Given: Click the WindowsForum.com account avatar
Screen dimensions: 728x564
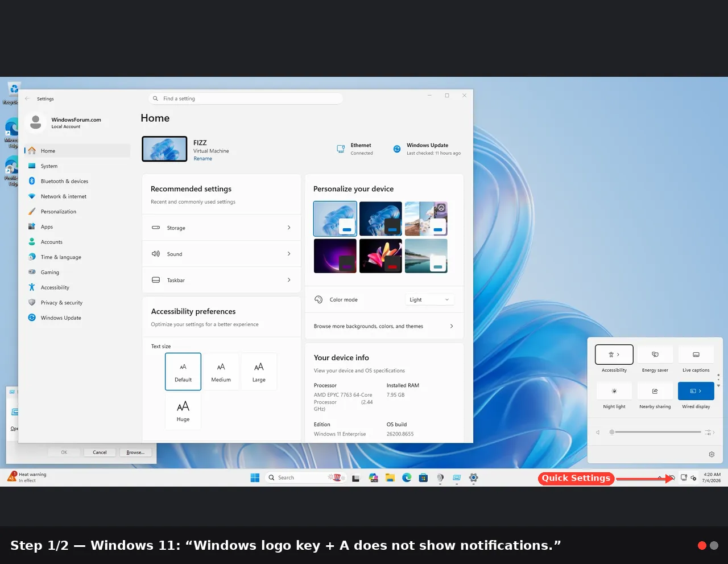Looking at the screenshot, I should tap(36, 122).
